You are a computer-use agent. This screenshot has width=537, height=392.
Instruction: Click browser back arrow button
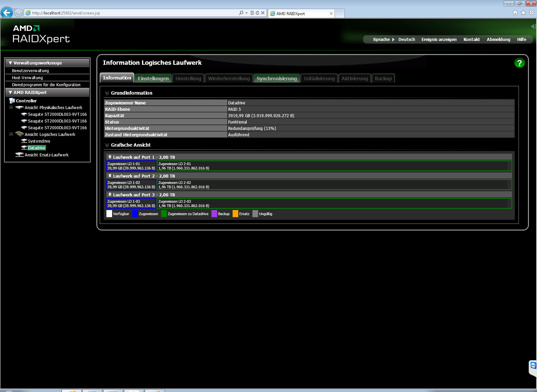tap(7, 13)
